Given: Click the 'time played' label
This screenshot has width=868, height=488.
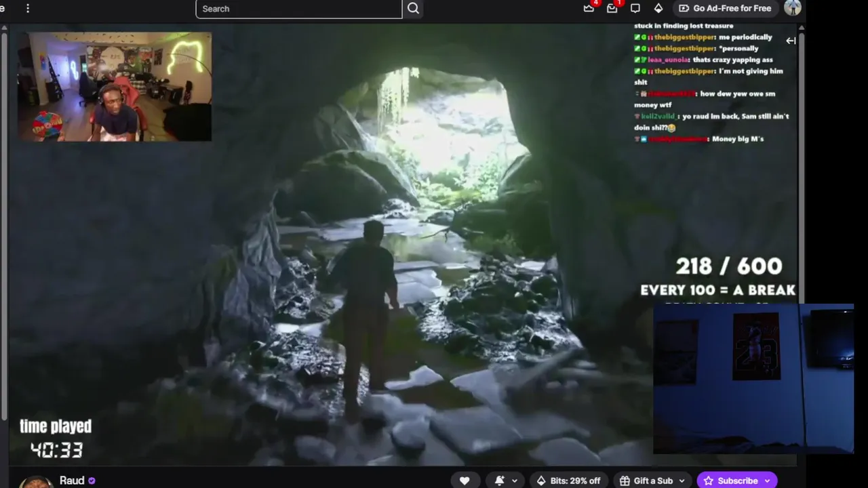Looking at the screenshot, I should point(56,426).
